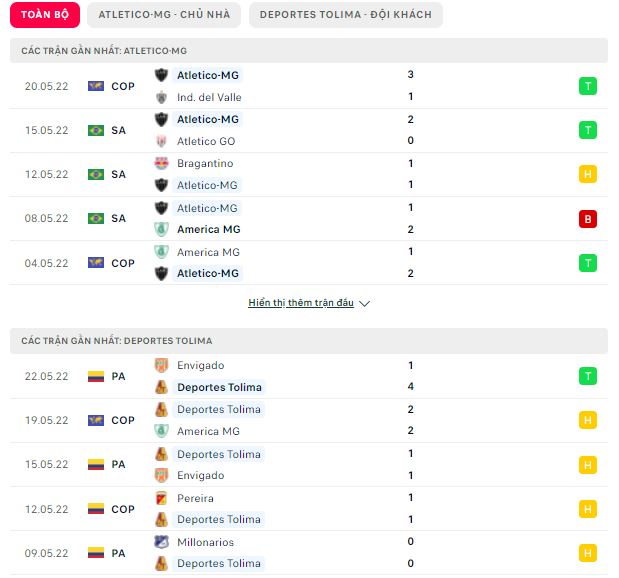The height and width of the screenshot is (578, 619).
Task: Click the Ind. del Valle team logo
Action: [161, 97]
